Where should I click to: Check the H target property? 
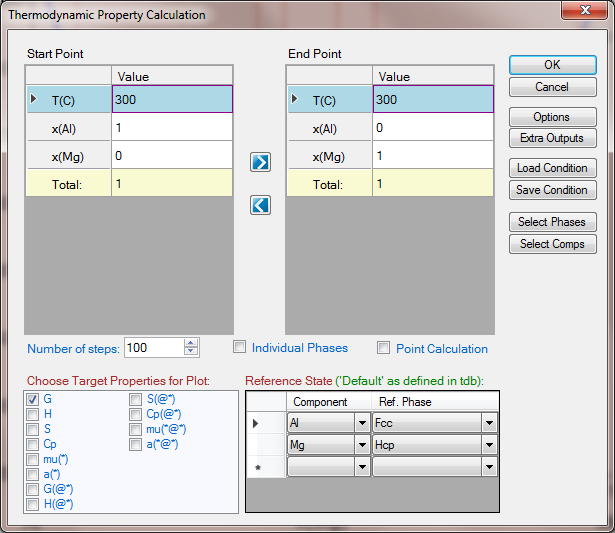pyautogui.click(x=33, y=414)
